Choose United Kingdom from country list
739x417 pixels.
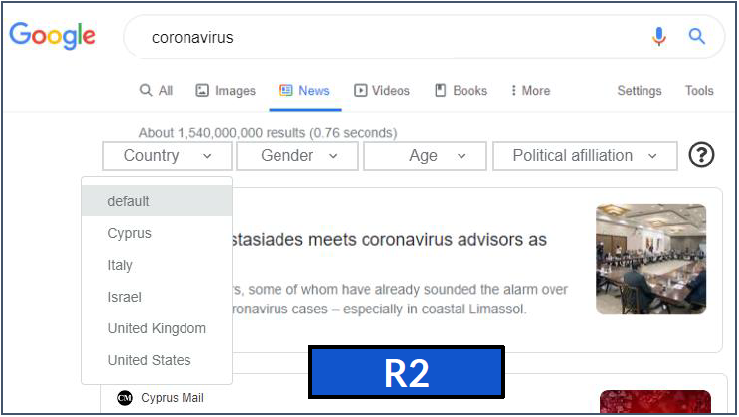tap(157, 328)
